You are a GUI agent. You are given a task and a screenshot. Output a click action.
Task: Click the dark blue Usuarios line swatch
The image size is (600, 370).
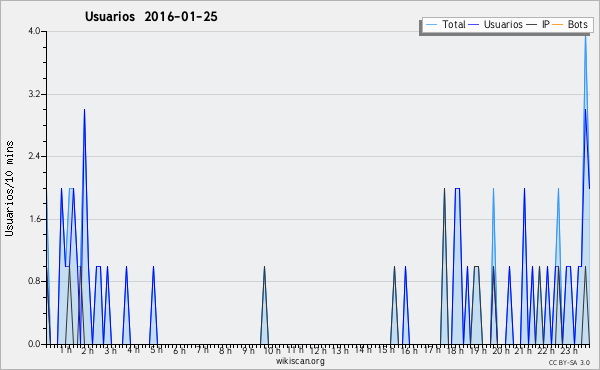[x=474, y=25]
